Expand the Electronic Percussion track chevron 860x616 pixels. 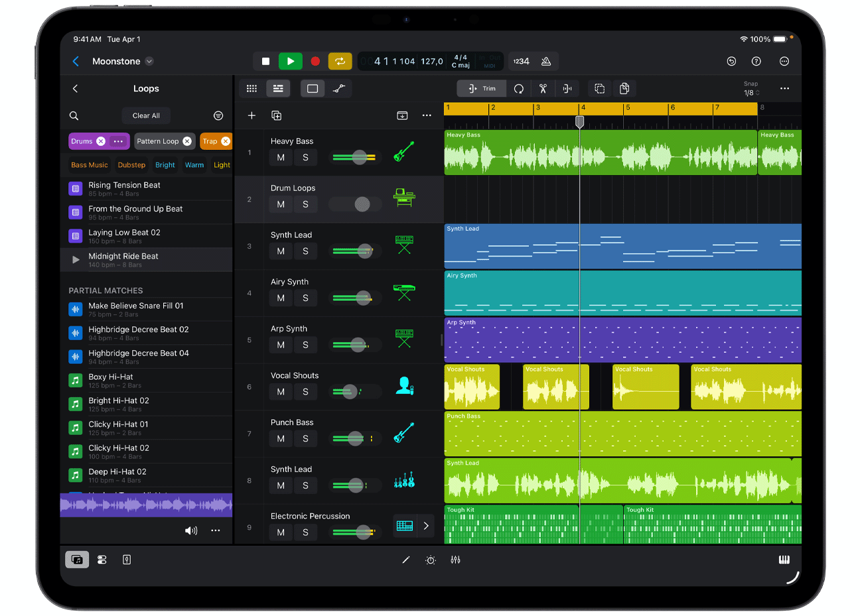(425, 525)
